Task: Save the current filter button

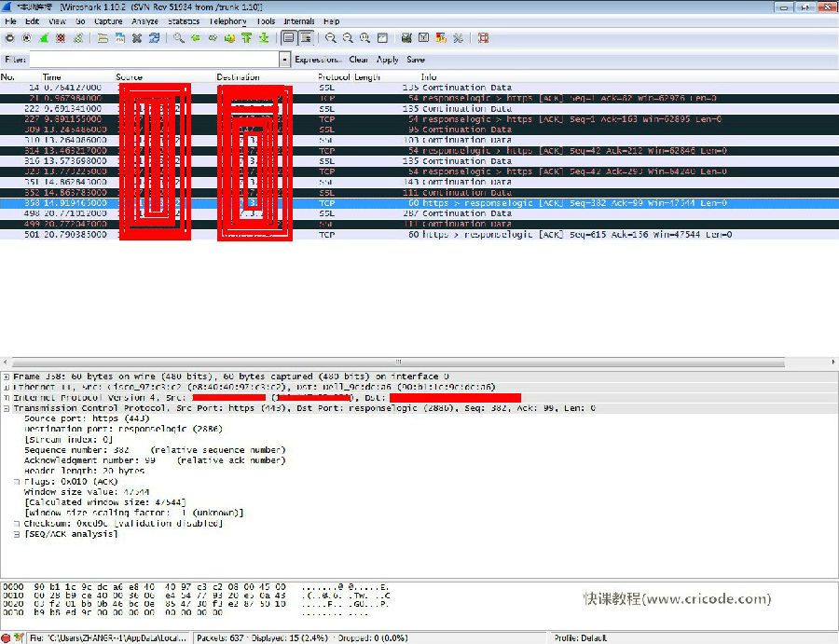Action: 415,60
